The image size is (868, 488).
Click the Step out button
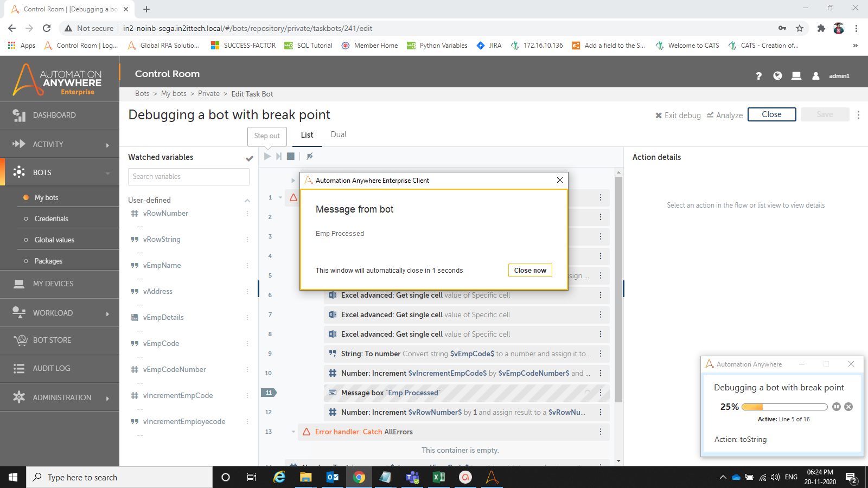(267, 136)
